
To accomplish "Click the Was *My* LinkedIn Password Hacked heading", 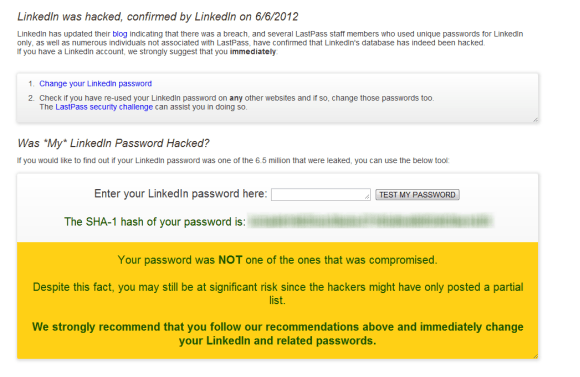I will pos(113,143).
